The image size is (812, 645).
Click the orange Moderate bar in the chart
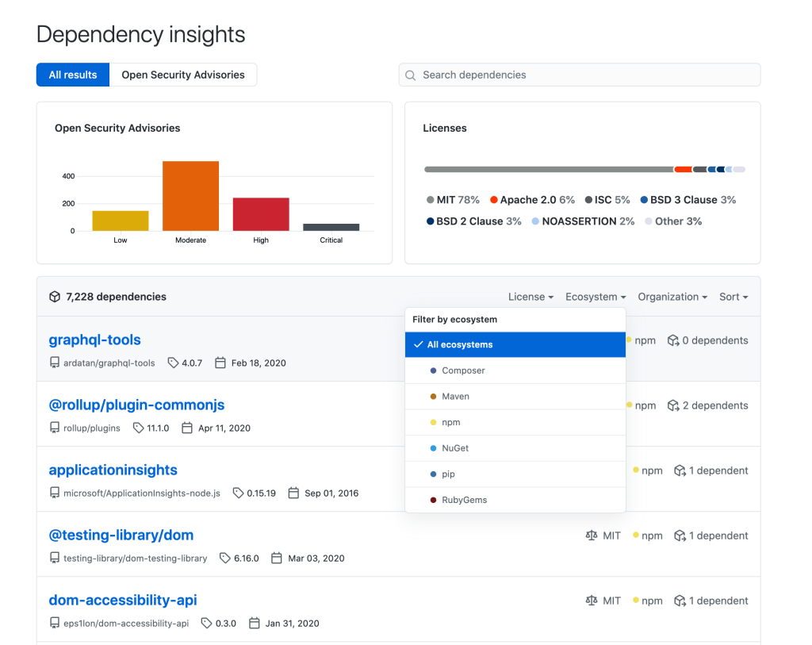190,196
